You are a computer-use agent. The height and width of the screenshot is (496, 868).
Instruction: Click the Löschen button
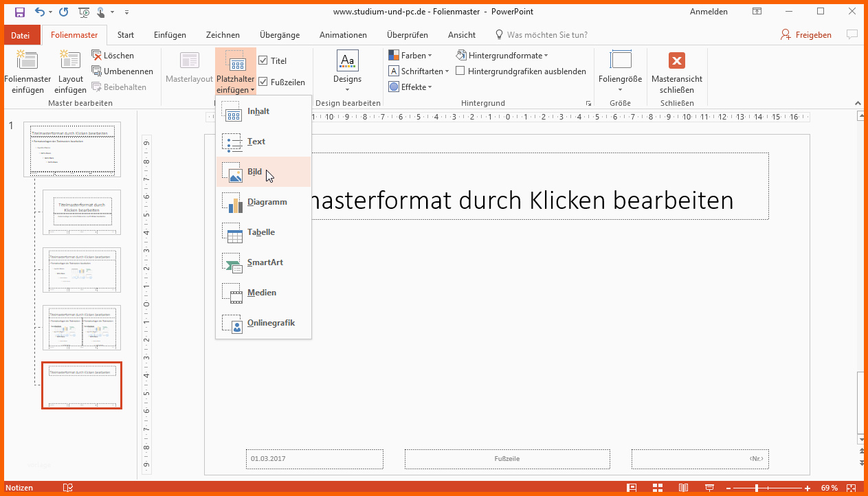(x=113, y=55)
